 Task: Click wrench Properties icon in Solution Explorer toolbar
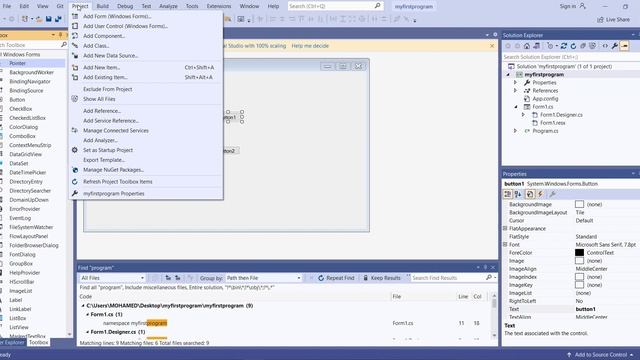[x=614, y=46]
